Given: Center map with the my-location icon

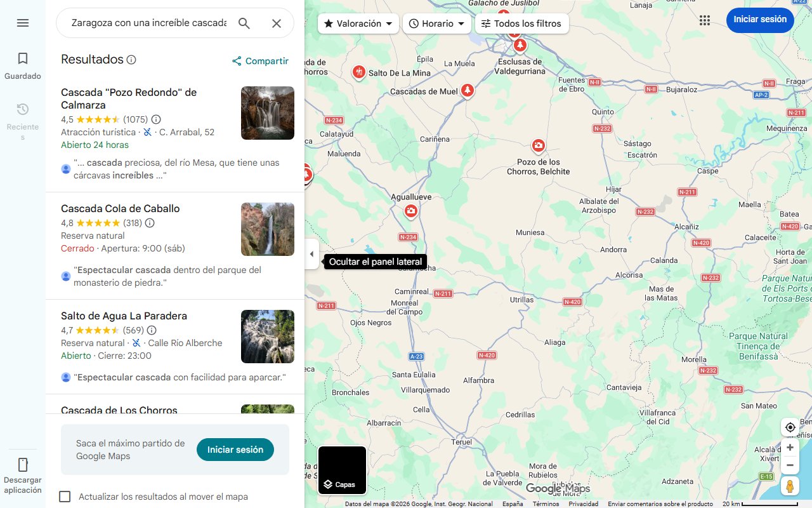Looking at the screenshot, I should 790,427.
